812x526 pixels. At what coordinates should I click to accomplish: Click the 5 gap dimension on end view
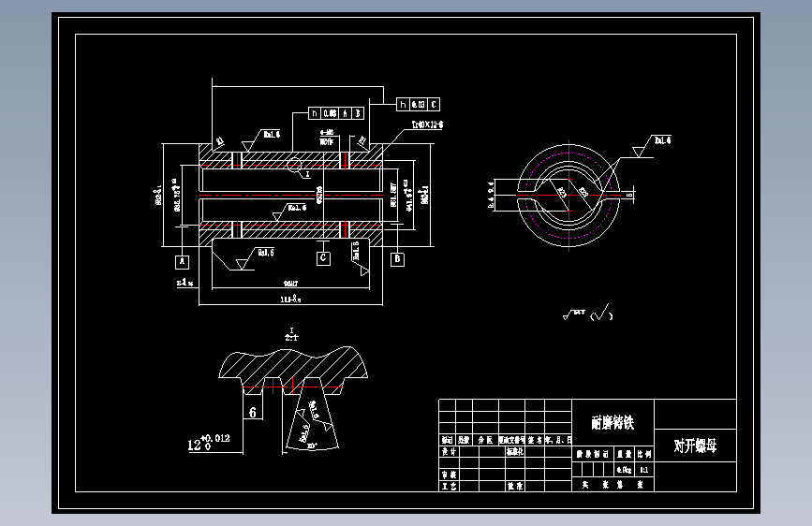[x=629, y=196]
